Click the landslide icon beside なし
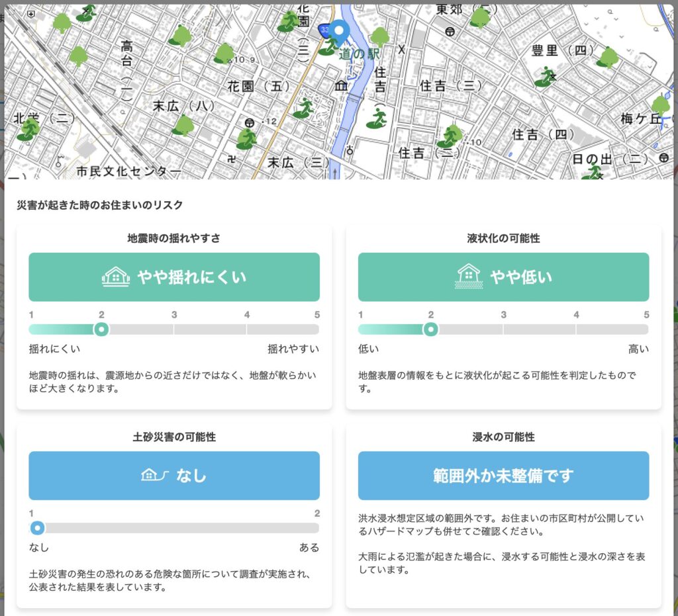This screenshot has height=616, width=678. (156, 475)
